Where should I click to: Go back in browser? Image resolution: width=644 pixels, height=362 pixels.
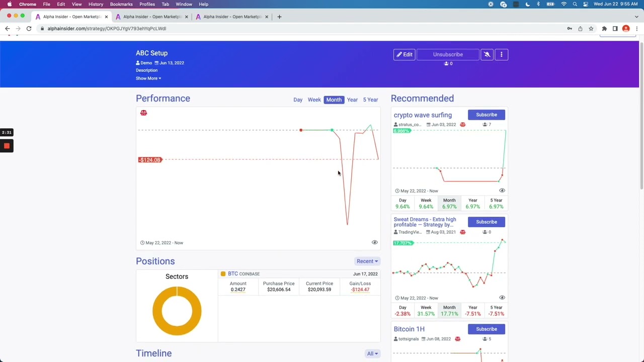[8, 29]
